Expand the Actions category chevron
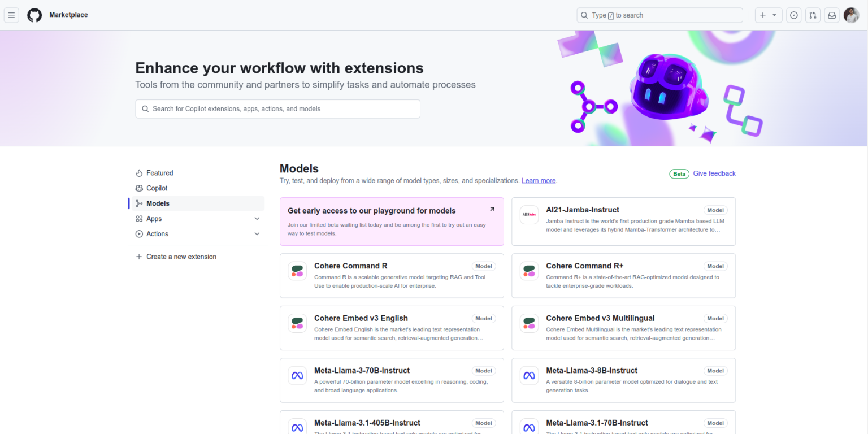The height and width of the screenshot is (434, 868). point(257,233)
